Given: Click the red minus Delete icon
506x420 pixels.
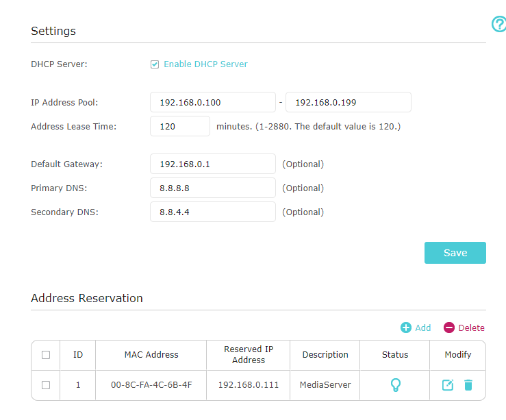Looking at the screenshot, I should pos(449,328).
